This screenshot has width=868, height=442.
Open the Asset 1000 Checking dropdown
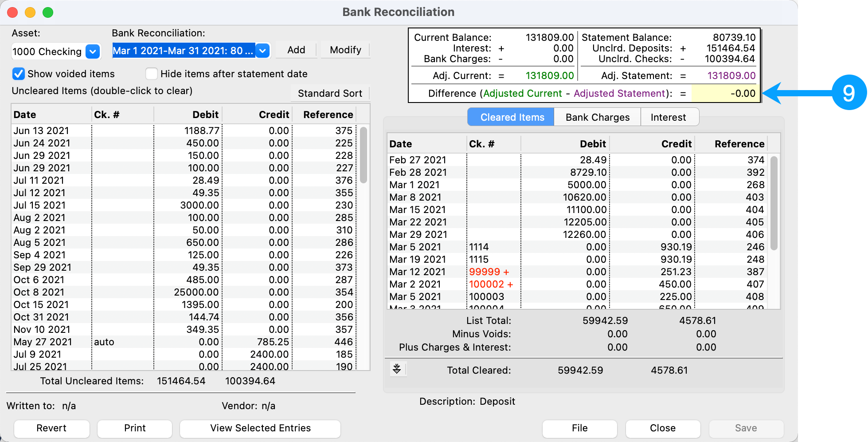(x=92, y=51)
